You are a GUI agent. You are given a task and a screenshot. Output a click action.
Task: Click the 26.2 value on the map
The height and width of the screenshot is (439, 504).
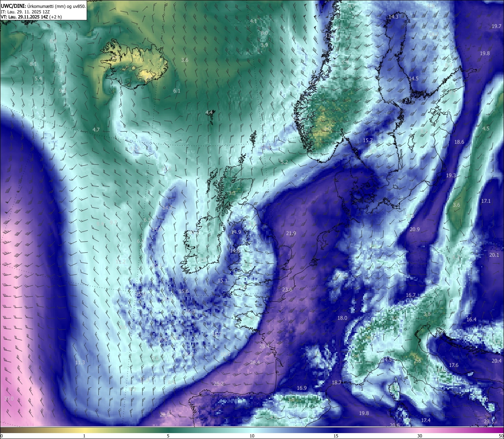[x=219, y=383]
